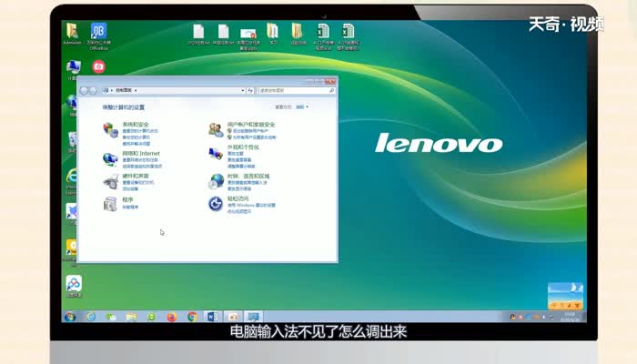Click the refresh button beside address bar
This screenshot has height=364, width=637.
pyautogui.click(x=250, y=91)
